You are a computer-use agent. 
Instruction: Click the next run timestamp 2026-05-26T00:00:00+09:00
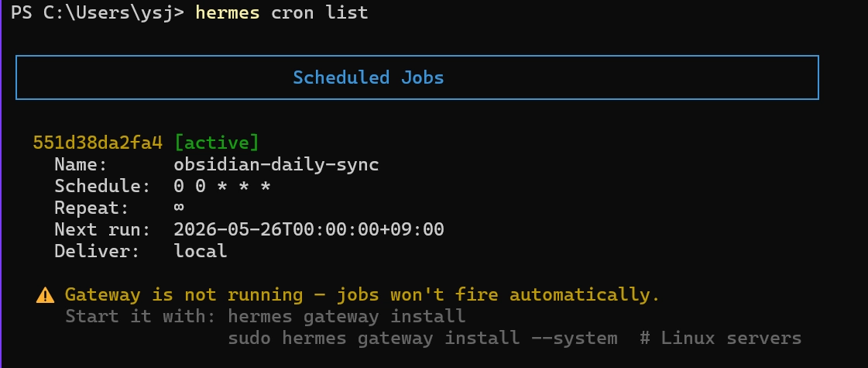coord(309,229)
